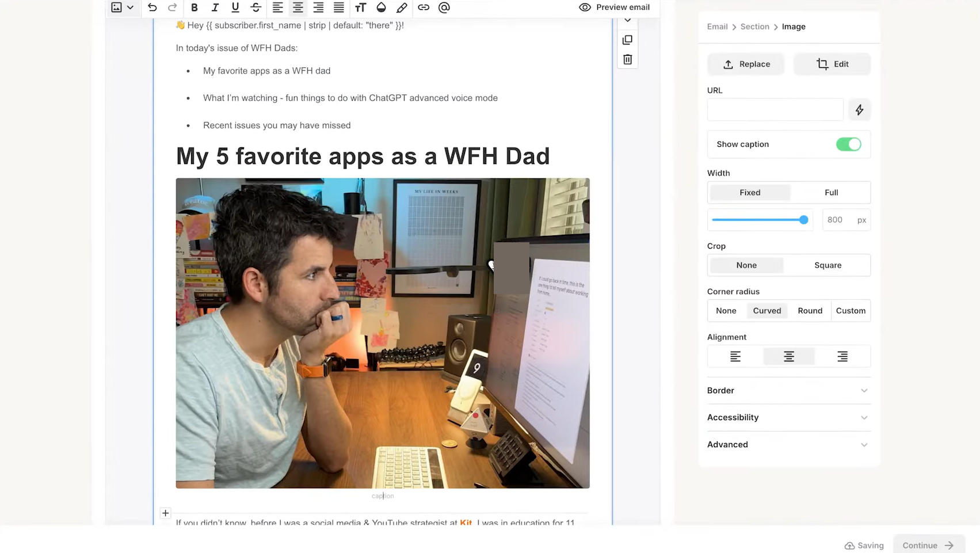This screenshot has height=553, width=980.
Task: Open the Section breadcrumb
Action: pyautogui.click(x=754, y=26)
